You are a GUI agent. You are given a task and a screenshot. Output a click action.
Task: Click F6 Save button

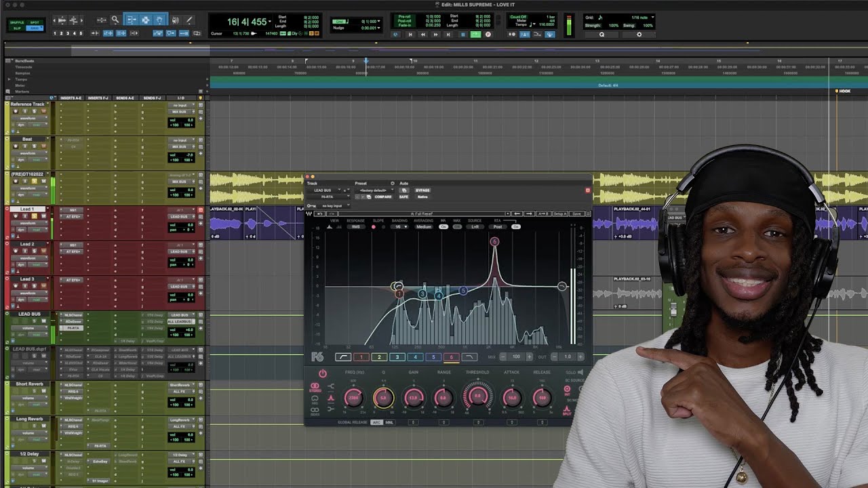pos(576,213)
